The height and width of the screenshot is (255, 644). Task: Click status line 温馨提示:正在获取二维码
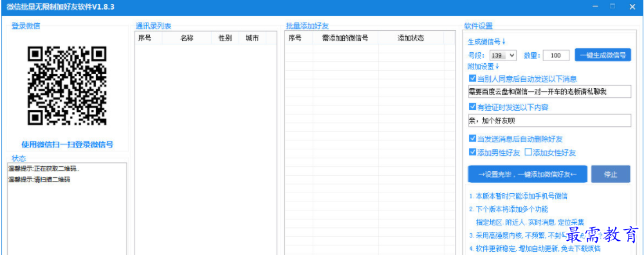point(44,169)
